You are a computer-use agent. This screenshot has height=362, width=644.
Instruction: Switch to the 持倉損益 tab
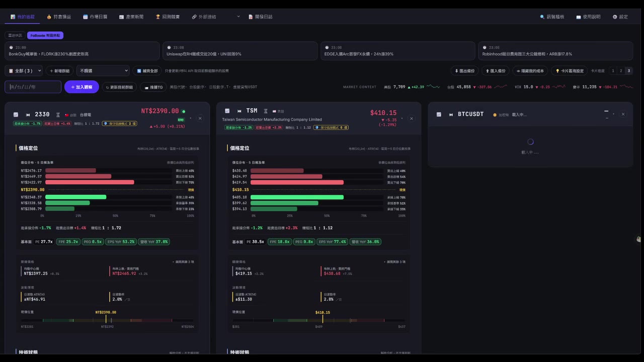click(59, 17)
